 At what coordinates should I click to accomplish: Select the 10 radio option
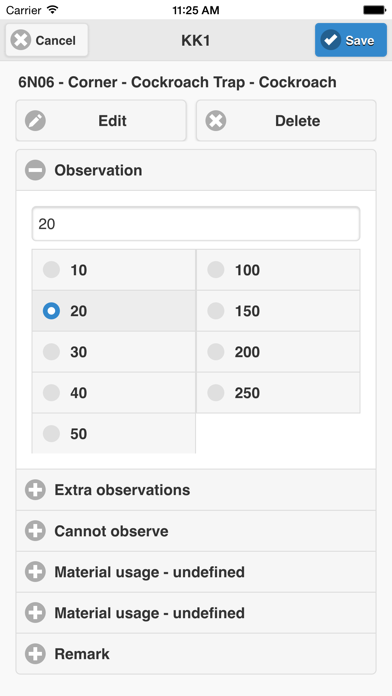tap(114, 270)
